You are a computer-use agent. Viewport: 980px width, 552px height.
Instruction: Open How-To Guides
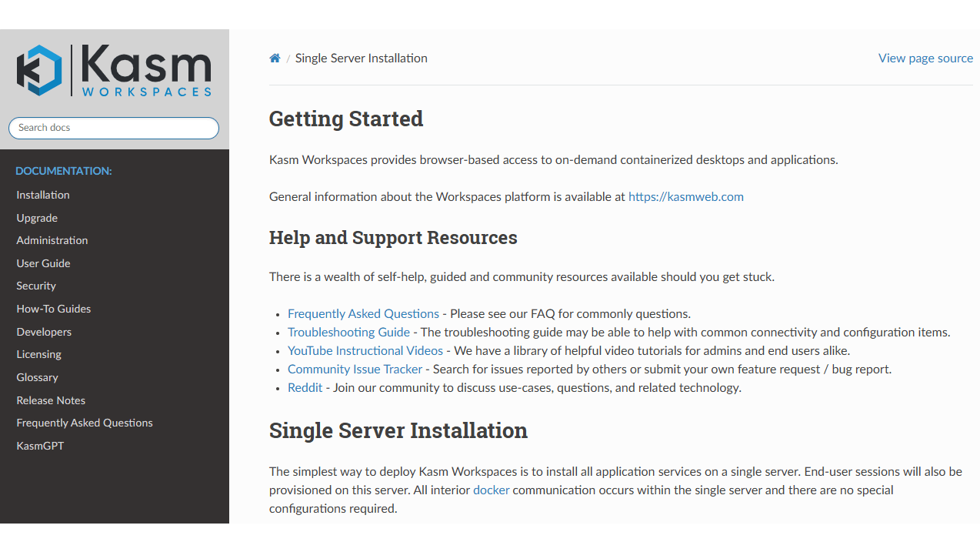[54, 309]
